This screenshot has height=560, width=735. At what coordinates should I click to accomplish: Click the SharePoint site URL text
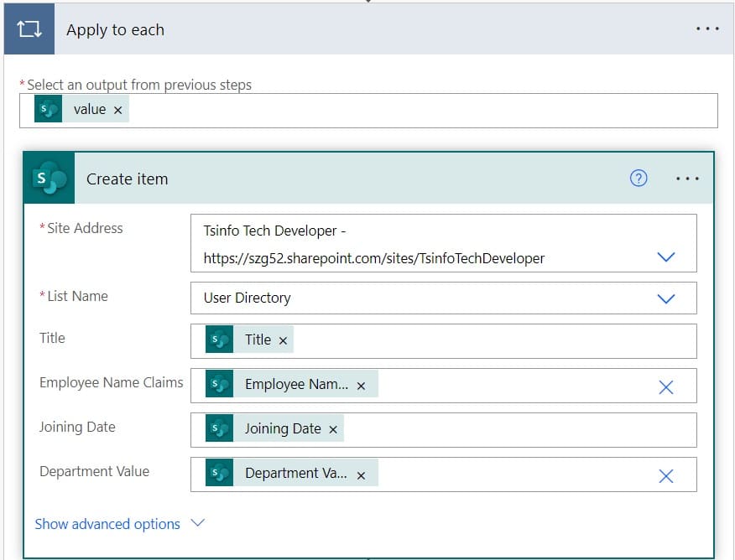click(374, 258)
